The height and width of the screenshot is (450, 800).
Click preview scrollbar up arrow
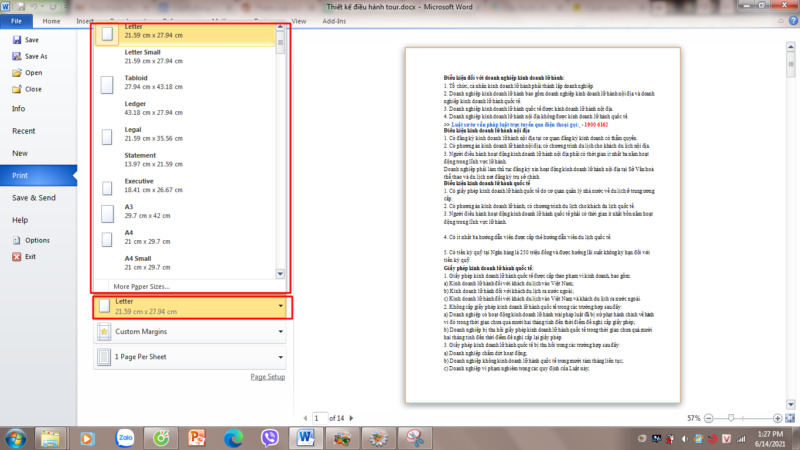[791, 47]
